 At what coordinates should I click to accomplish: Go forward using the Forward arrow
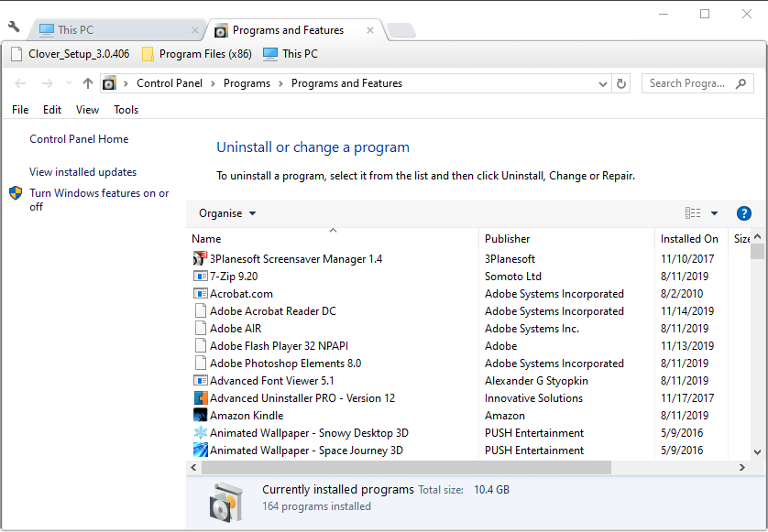(x=47, y=83)
